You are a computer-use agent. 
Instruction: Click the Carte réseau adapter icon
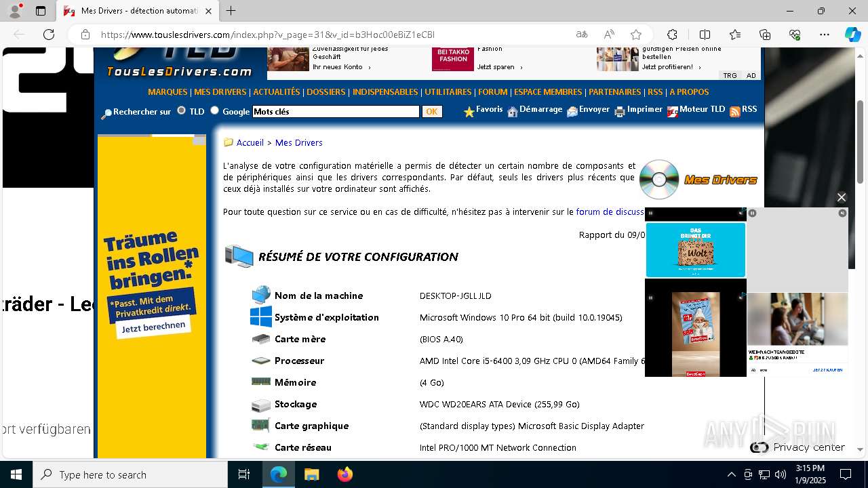click(x=261, y=447)
